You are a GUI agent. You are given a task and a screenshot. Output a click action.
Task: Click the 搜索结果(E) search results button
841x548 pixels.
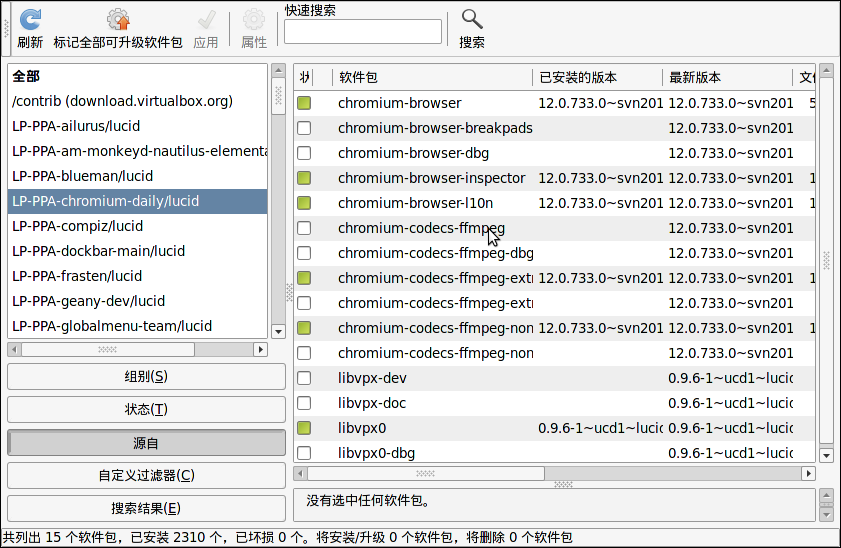pos(146,508)
